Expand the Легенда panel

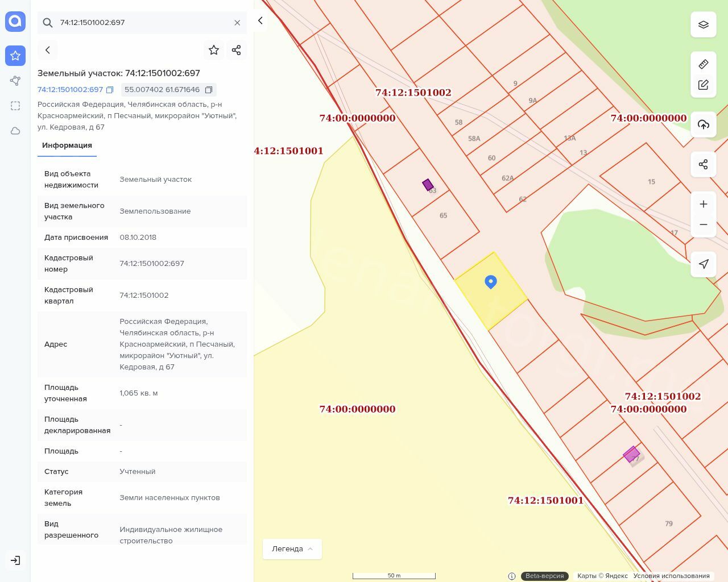292,549
